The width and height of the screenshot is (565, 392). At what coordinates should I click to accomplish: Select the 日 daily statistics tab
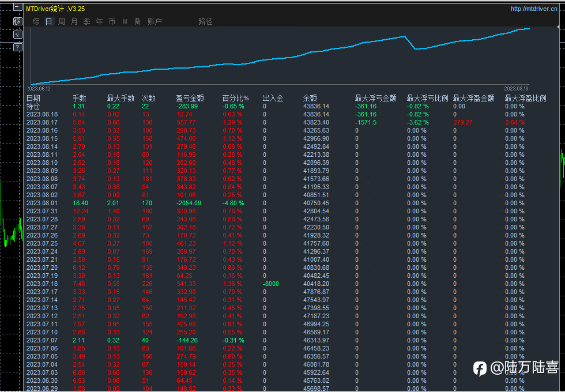click(48, 22)
